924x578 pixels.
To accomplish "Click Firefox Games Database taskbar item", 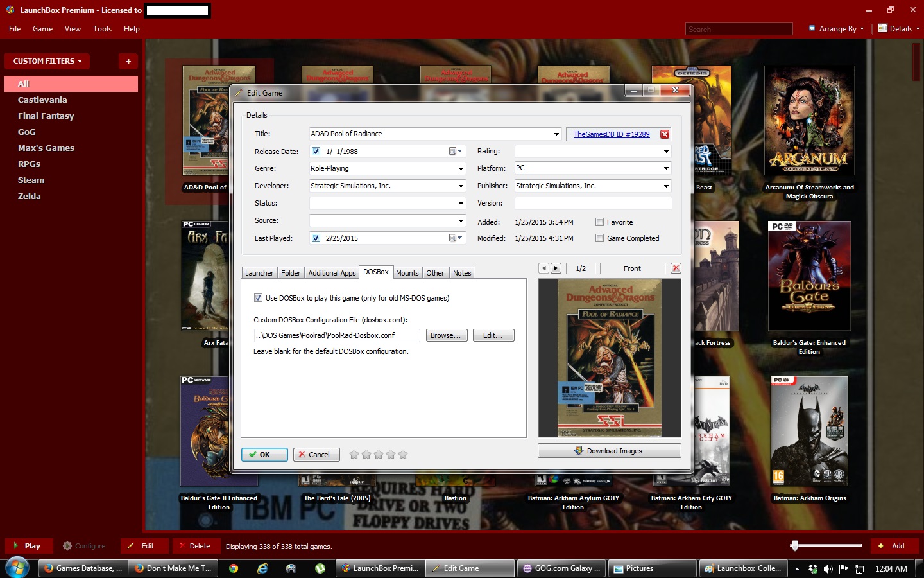I will pos(83,568).
